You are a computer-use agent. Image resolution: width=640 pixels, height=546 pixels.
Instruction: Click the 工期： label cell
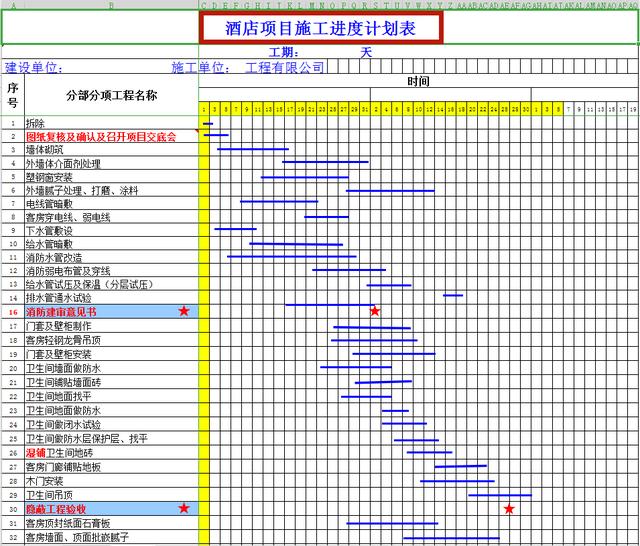click(284, 52)
